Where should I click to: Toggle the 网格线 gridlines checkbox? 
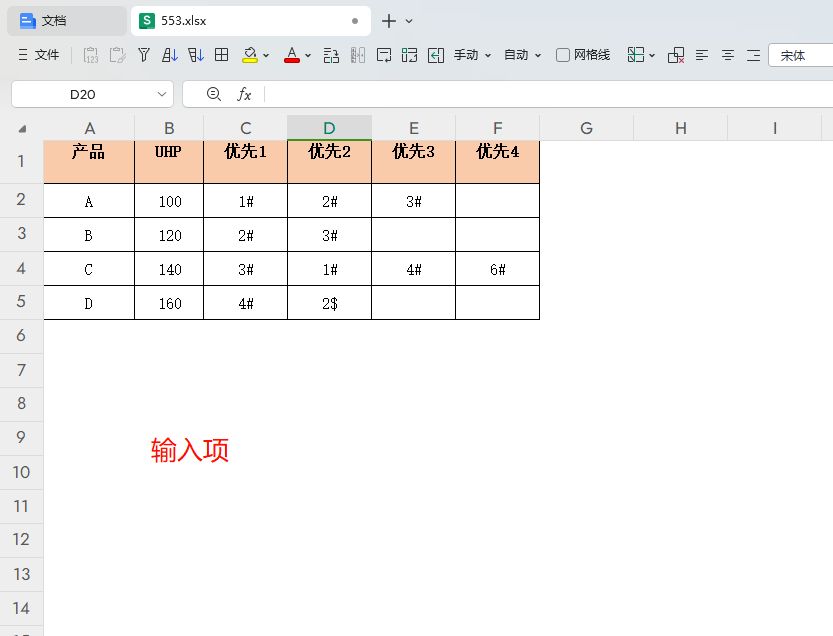coord(563,55)
